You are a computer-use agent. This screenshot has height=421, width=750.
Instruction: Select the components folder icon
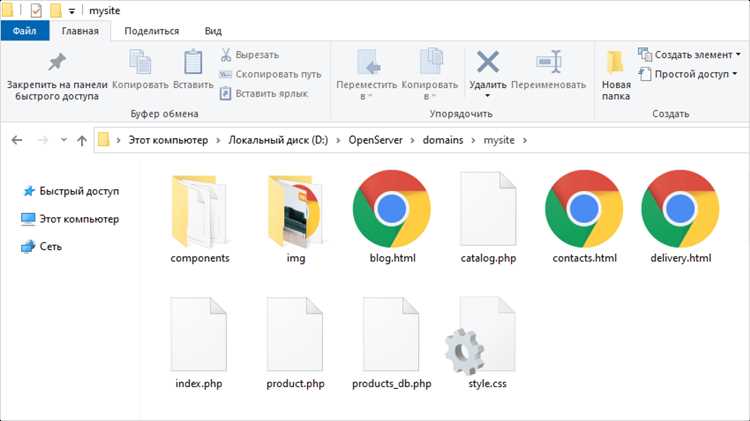pyautogui.click(x=199, y=211)
